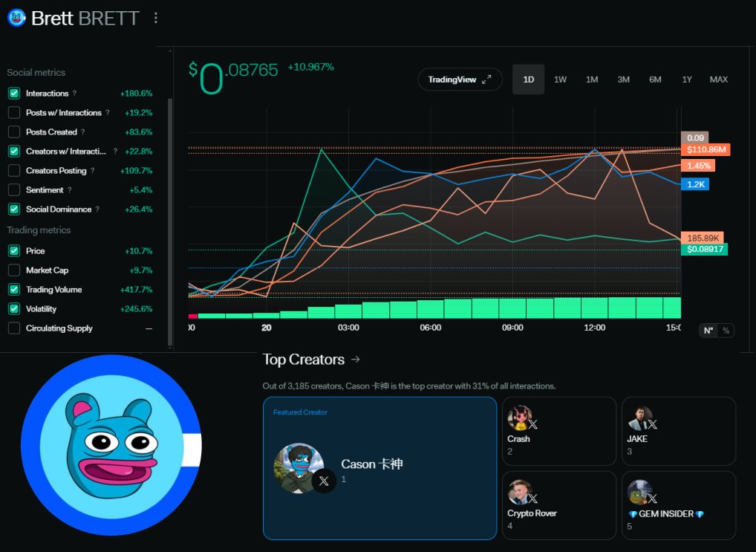Image resolution: width=756 pixels, height=552 pixels.
Task: Click the help icon beside Posts w/ Interactions
Action: click(108, 113)
